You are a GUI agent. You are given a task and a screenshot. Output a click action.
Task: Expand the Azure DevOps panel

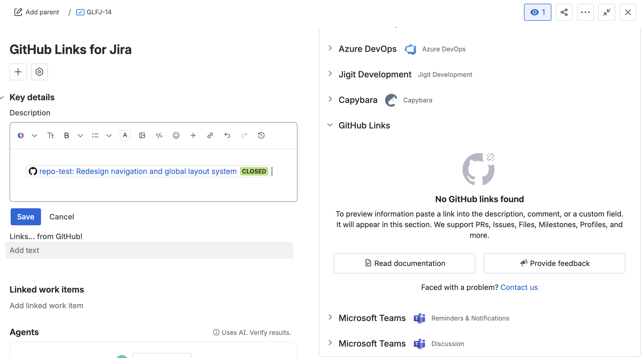point(330,48)
